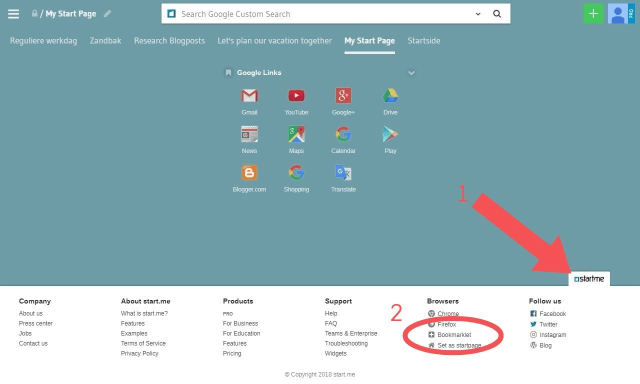Open What is start.me? link
Screen dimensions: 640x384
[x=144, y=313]
